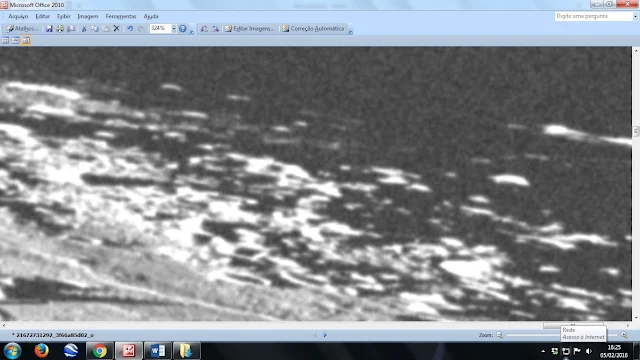Go to the next picture arrow
Viewport: 640px width, 360px height.
tap(325, 335)
